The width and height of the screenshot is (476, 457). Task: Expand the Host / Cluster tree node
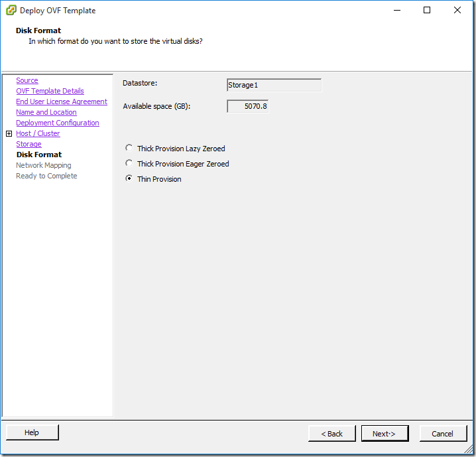[9, 133]
